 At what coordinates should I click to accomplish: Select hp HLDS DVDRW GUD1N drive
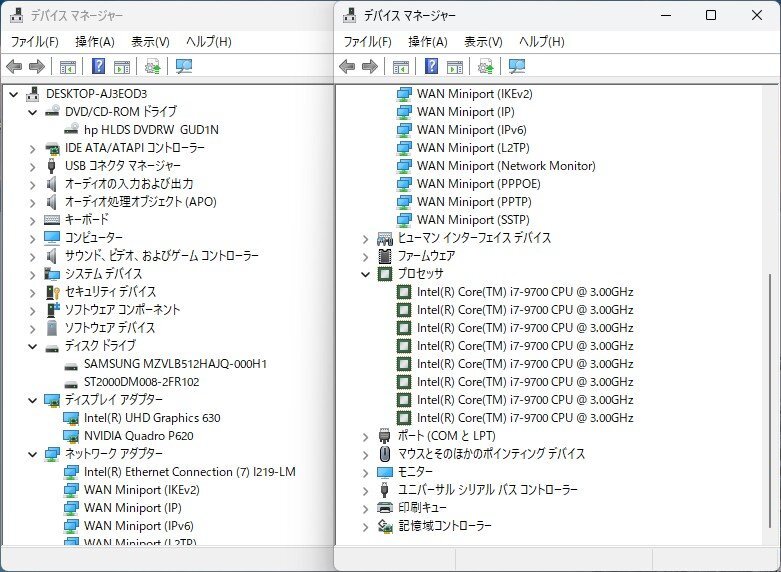[x=151, y=130]
